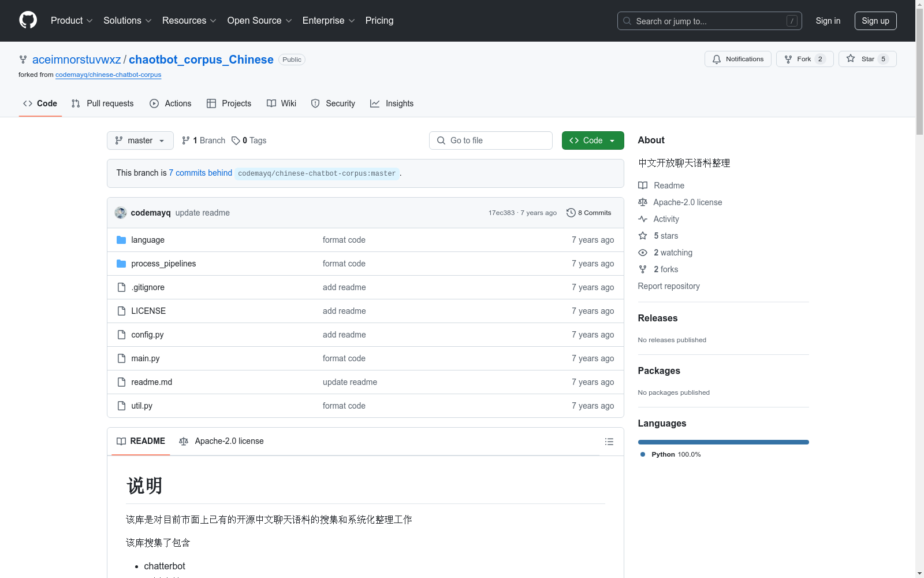The width and height of the screenshot is (924, 578).
Task: Click the branch icon beside 1 Branch
Action: [x=186, y=140]
